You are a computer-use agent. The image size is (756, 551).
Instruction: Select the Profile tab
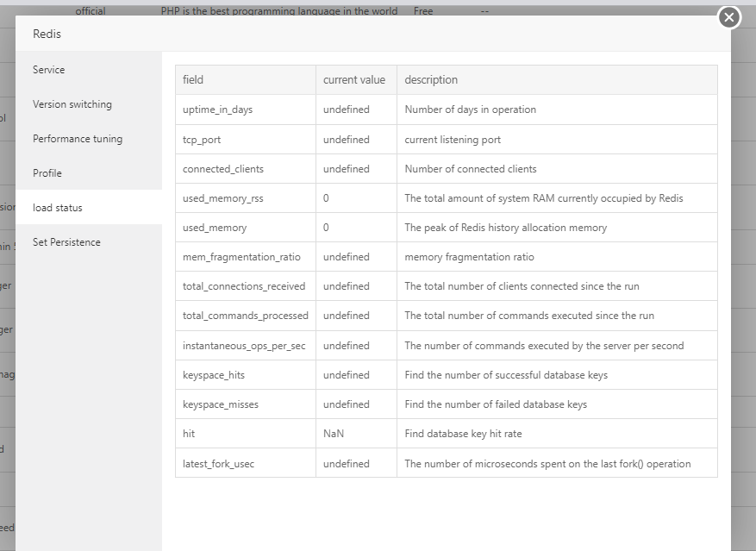tap(47, 173)
